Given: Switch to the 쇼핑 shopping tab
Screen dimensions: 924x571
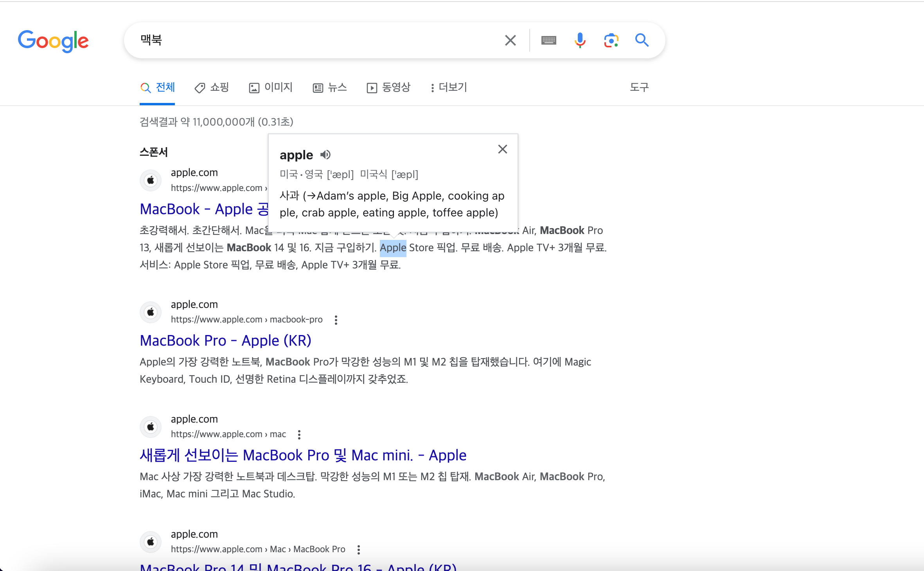Looking at the screenshot, I should pyautogui.click(x=212, y=87).
